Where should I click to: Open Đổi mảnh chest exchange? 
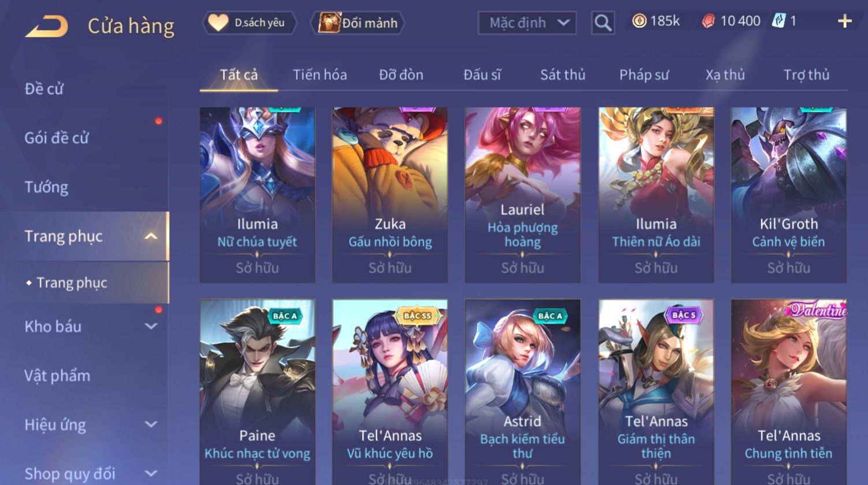[358, 23]
